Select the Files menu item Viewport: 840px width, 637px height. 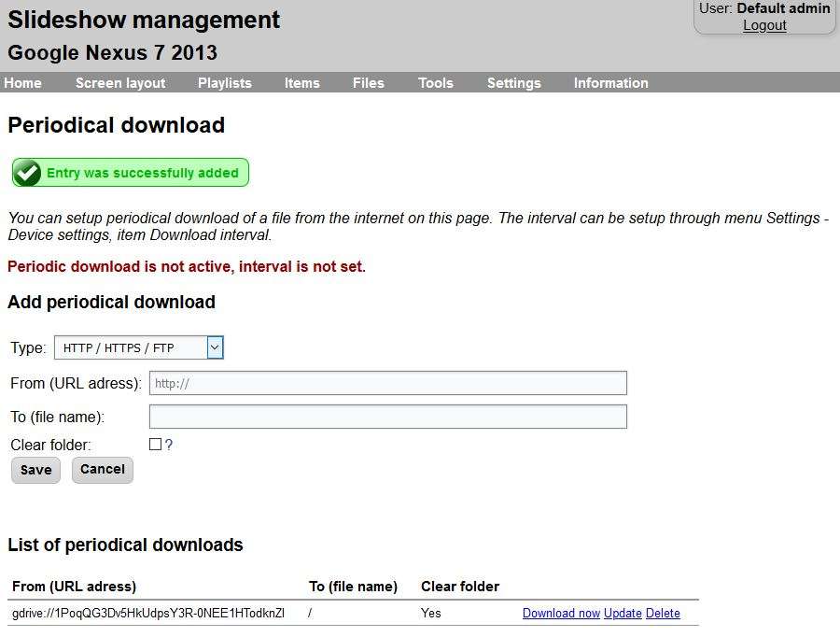coord(369,83)
